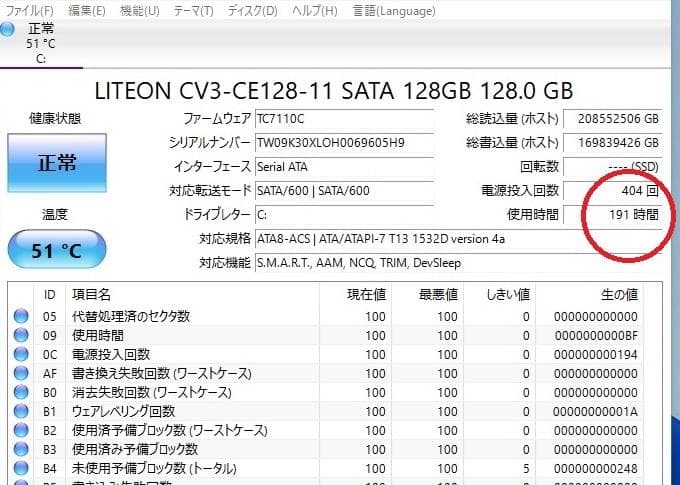Select row 使用済み予備ブロック数
The width and height of the screenshot is (680, 485).
point(326,449)
